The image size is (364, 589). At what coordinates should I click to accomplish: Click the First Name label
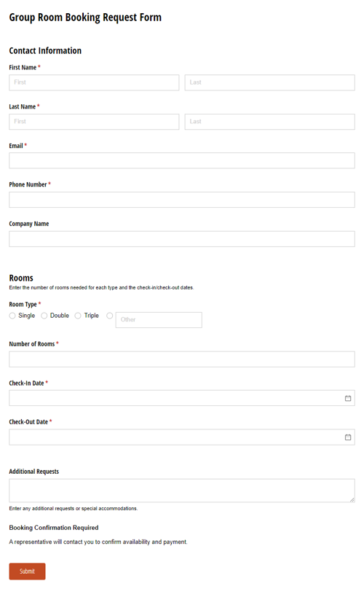tap(23, 68)
